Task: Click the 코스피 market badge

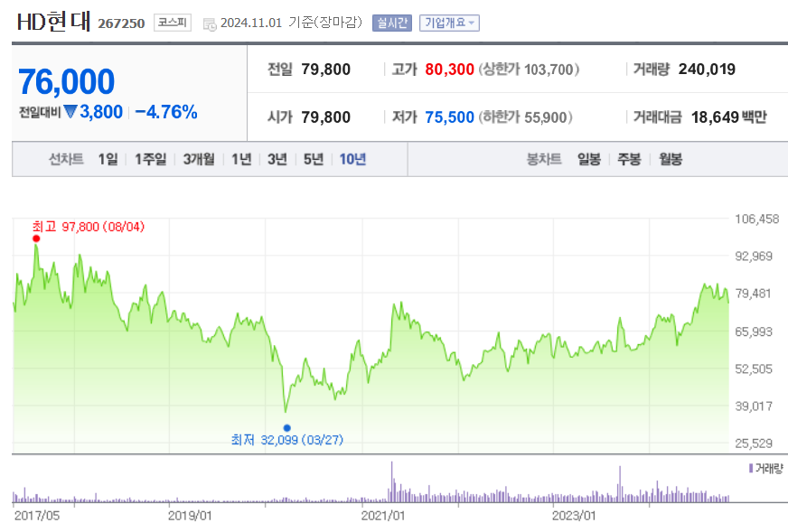Action: click(x=172, y=23)
